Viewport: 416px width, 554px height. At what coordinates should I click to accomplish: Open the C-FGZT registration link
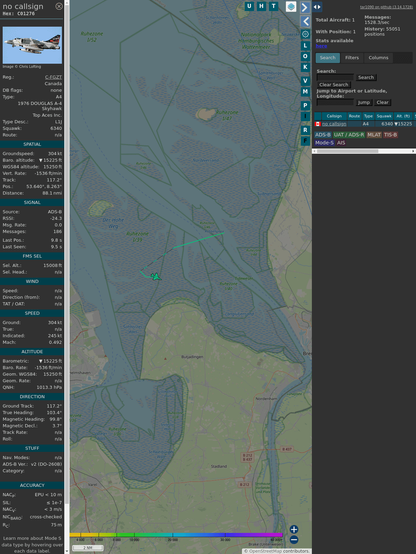pyautogui.click(x=53, y=77)
